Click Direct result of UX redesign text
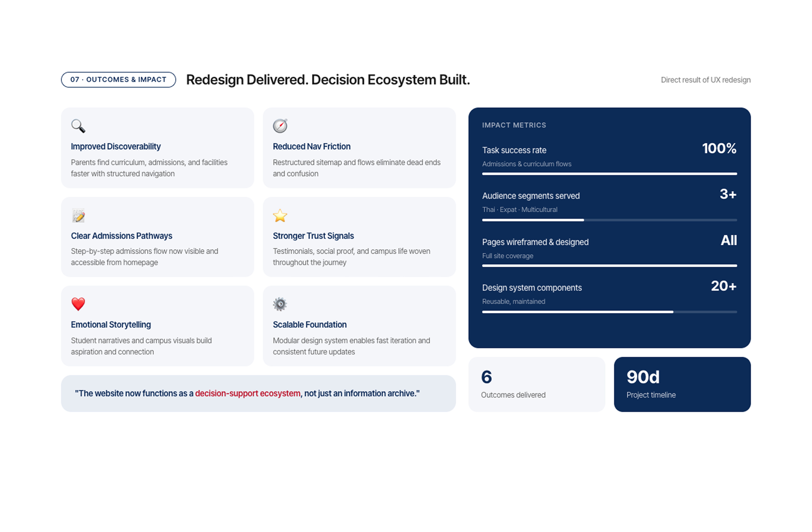The width and height of the screenshot is (812, 532). 706,80
